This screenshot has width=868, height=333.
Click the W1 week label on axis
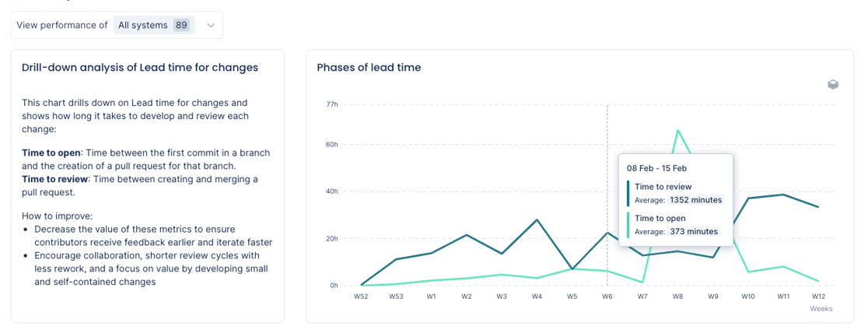click(431, 296)
